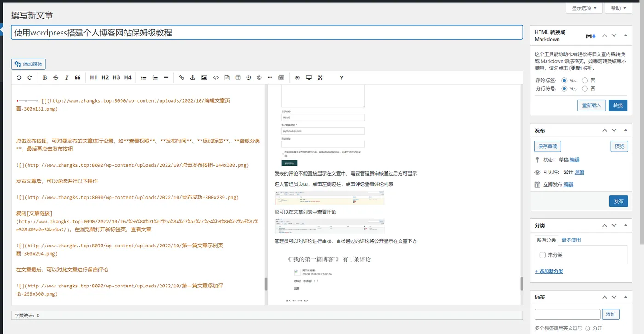This screenshot has height=334, width=644.
Task: Open editor help question mark
Action: tap(341, 77)
